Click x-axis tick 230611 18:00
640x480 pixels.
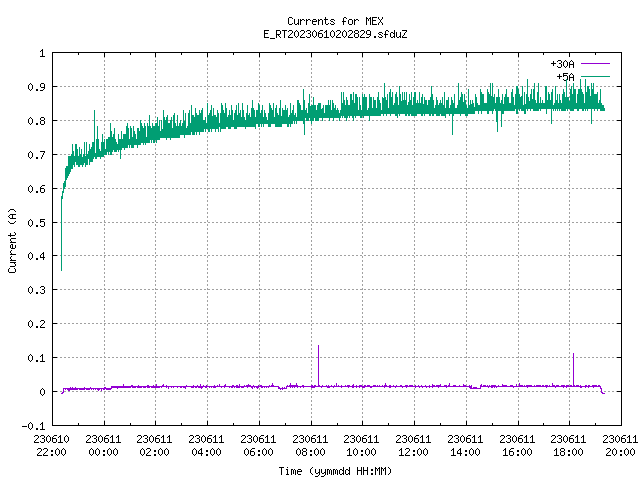pos(568,445)
